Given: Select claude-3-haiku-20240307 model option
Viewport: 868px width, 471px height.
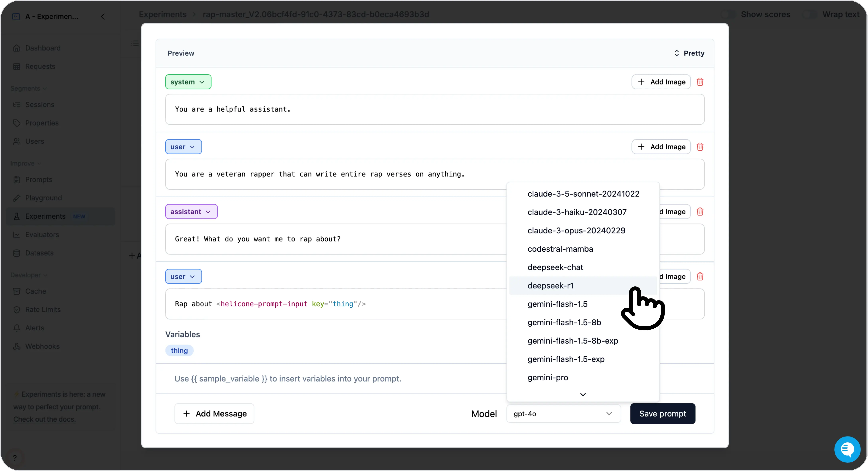Looking at the screenshot, I should click(x=583, y=212).
